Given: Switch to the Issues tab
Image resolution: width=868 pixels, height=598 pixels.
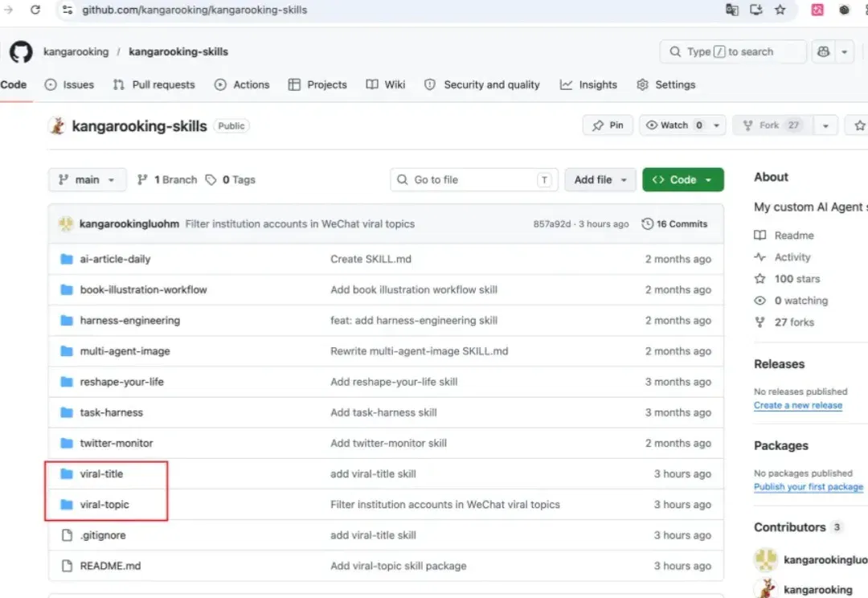Looking at the screenshot, I should 70,84.
